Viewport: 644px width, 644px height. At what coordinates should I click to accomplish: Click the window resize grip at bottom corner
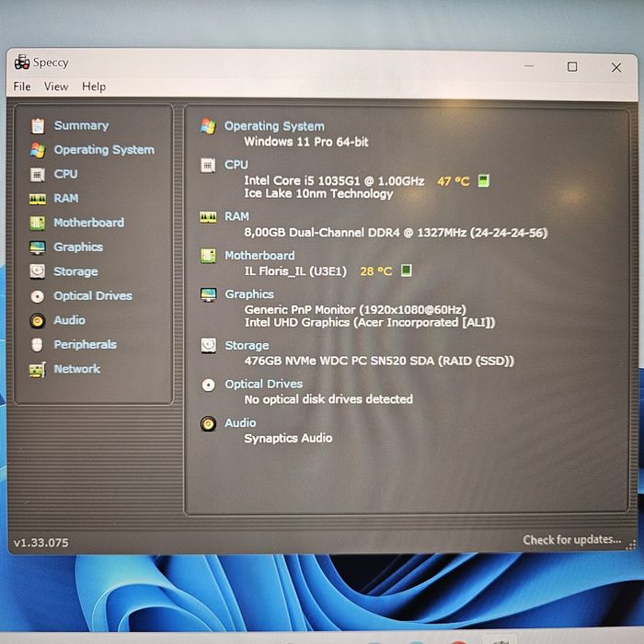631,545
